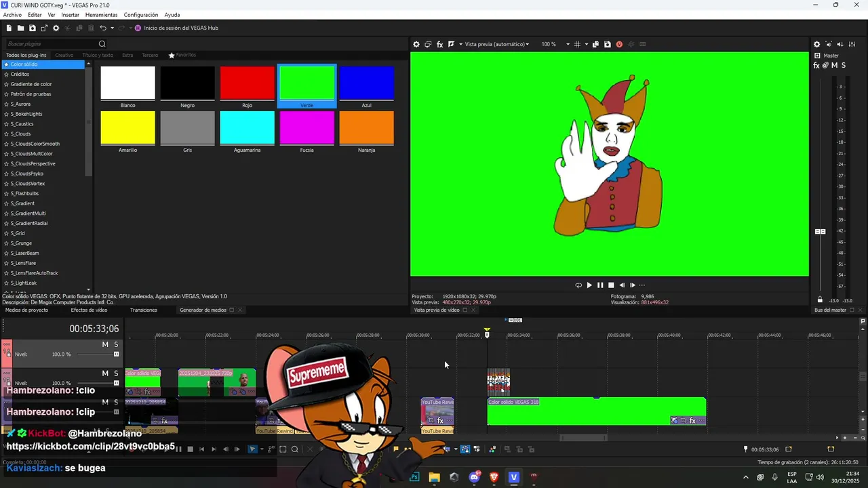Image resolution: width=868 pixels, height=488 pixels.
Task: Solo the second video track
Action: pyautogui.click(x=116, y=373)
